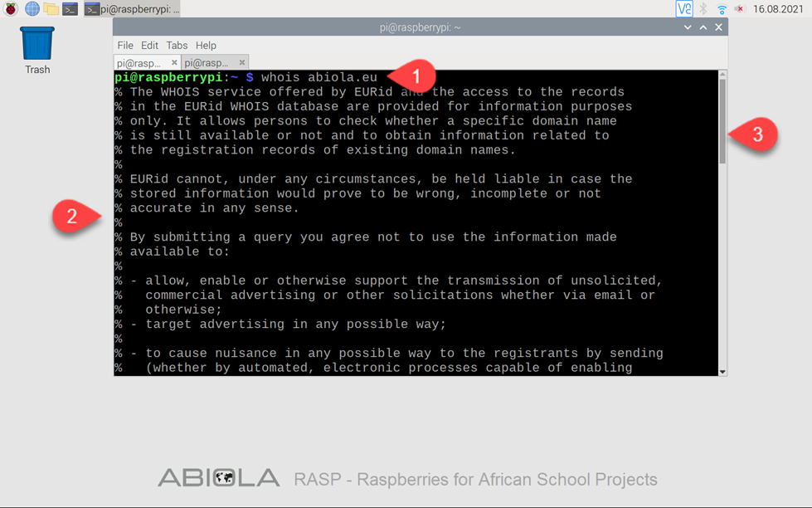
Task: Click the pi@raspberrypi taskbar window button
Action: click(132, 9)
